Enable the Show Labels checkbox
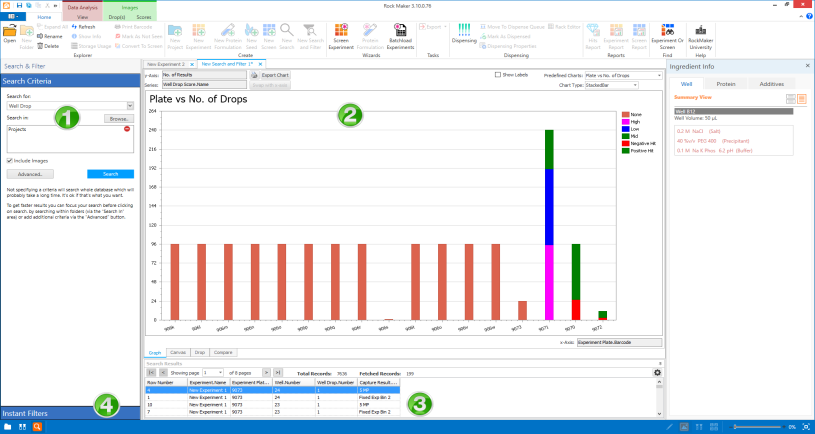 pos(499,75)
